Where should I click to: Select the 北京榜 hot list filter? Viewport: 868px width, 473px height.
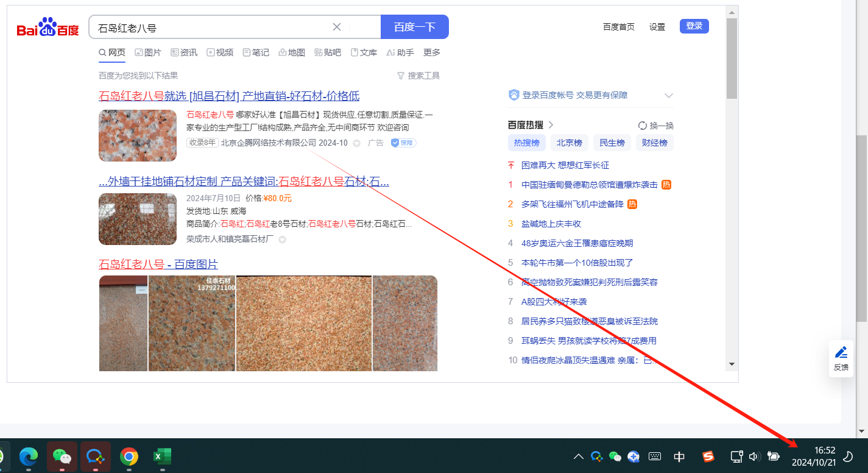click(569, 143)
